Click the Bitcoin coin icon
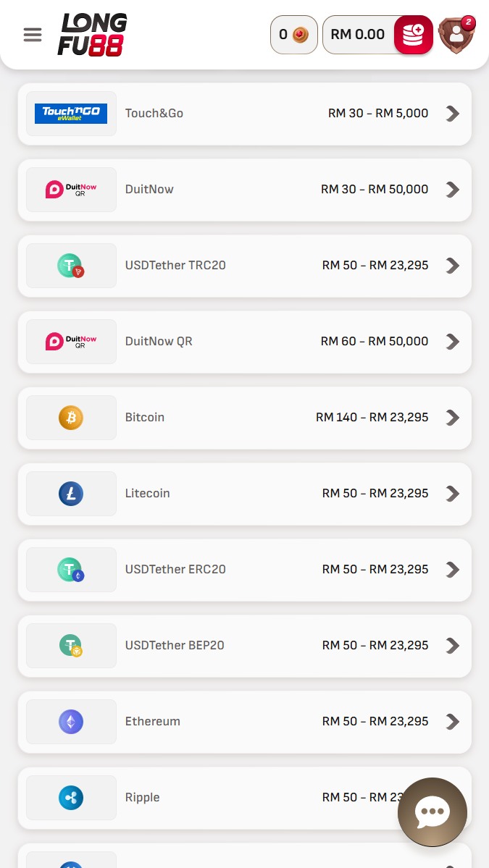Image resolution: width=489 pixels, height=868 pixels. click(x=71, y=418)
